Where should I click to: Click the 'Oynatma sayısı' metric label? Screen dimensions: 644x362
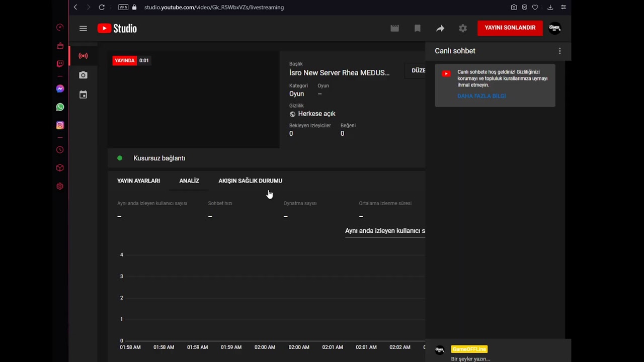pos(300,204)
